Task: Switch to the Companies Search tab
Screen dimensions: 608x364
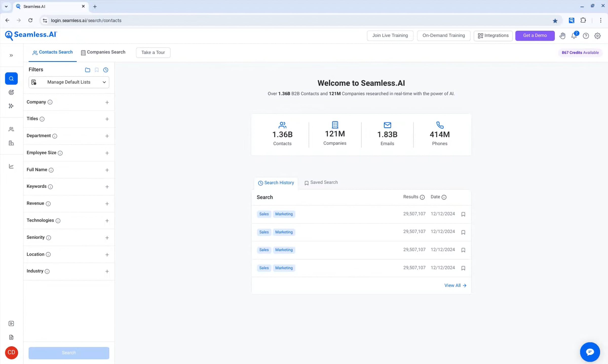Action: (x=103, y=52)
